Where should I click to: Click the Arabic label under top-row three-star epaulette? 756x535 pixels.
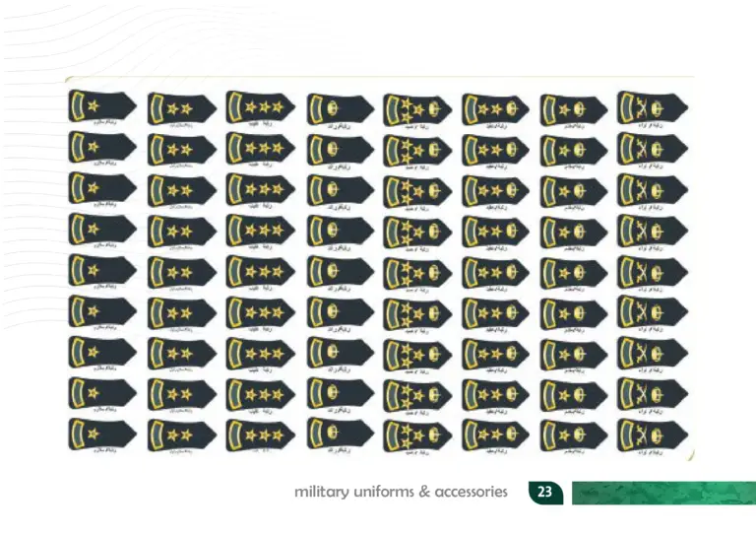(x=260, y=124)
